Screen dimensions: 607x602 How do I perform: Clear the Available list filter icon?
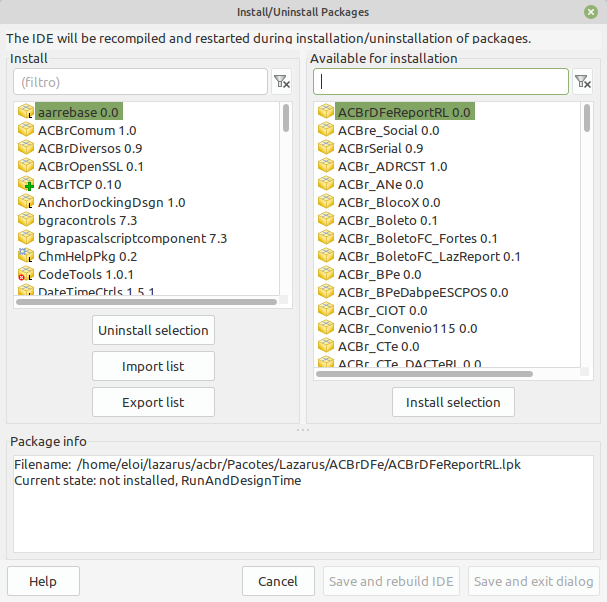click(x=583, y=82)
